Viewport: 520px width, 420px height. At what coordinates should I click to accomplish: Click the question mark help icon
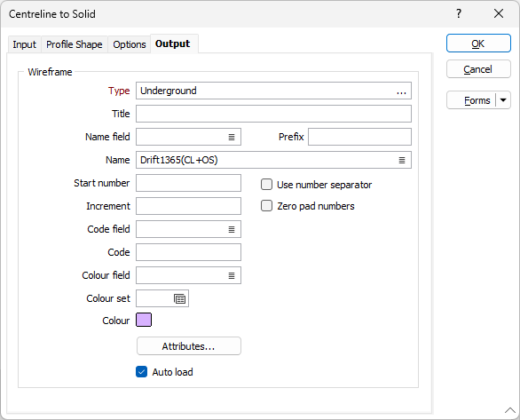click(459, 13)
